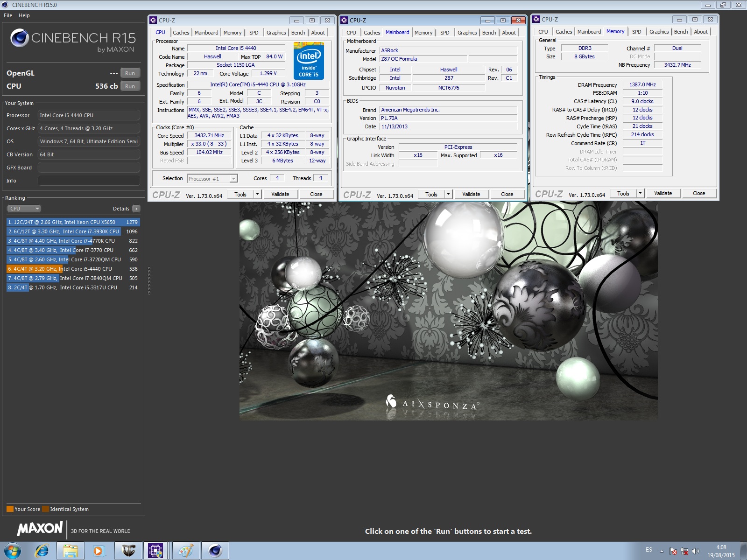Launch Internet Explorer from taskbar
Screen dimensions: 747x560
(42, 551)
